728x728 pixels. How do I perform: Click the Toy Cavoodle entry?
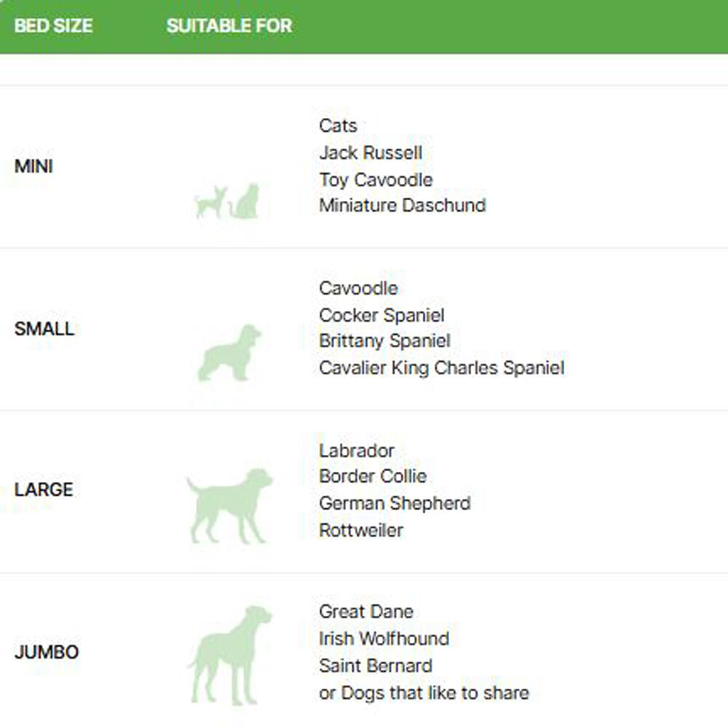[376, 180]
